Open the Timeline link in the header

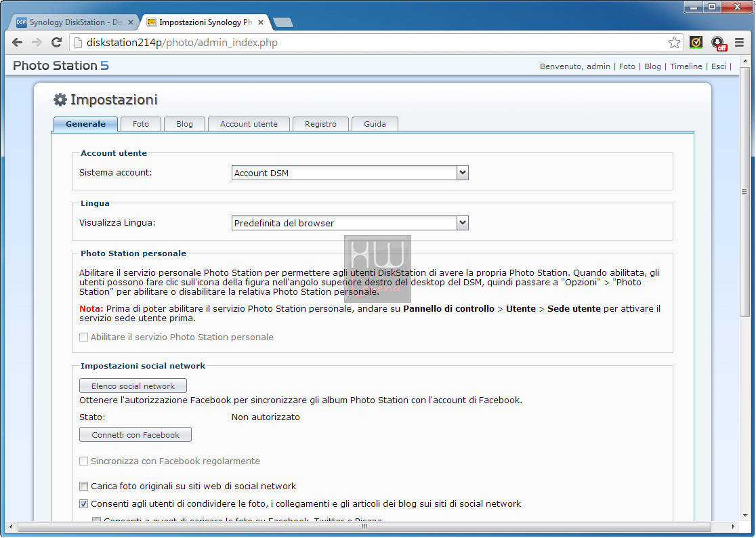[686, 66]
